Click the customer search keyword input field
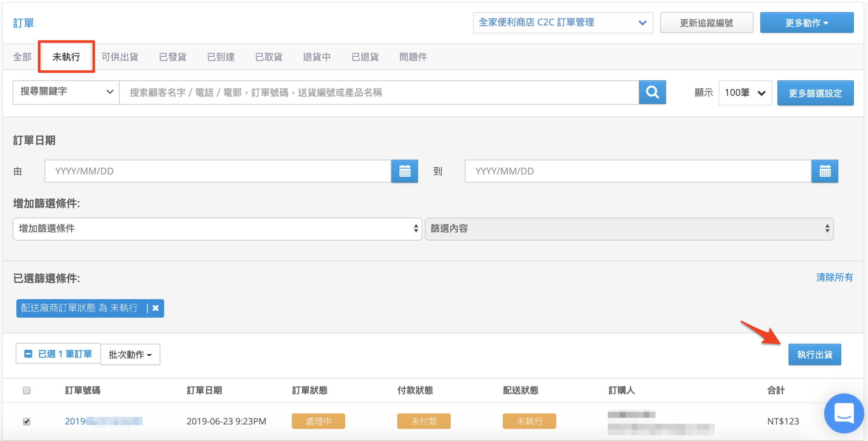Viewport: 868px width, 441px height. [379, 92]
